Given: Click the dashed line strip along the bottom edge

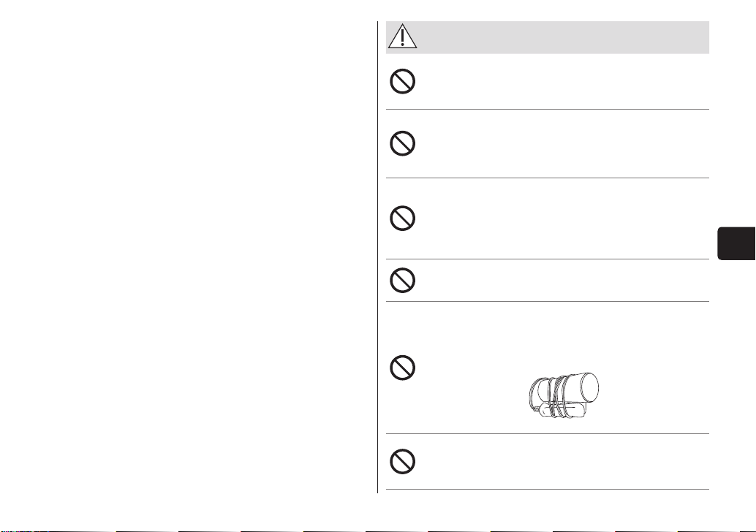Looking at the screenshot, I should tap(378, 531).
